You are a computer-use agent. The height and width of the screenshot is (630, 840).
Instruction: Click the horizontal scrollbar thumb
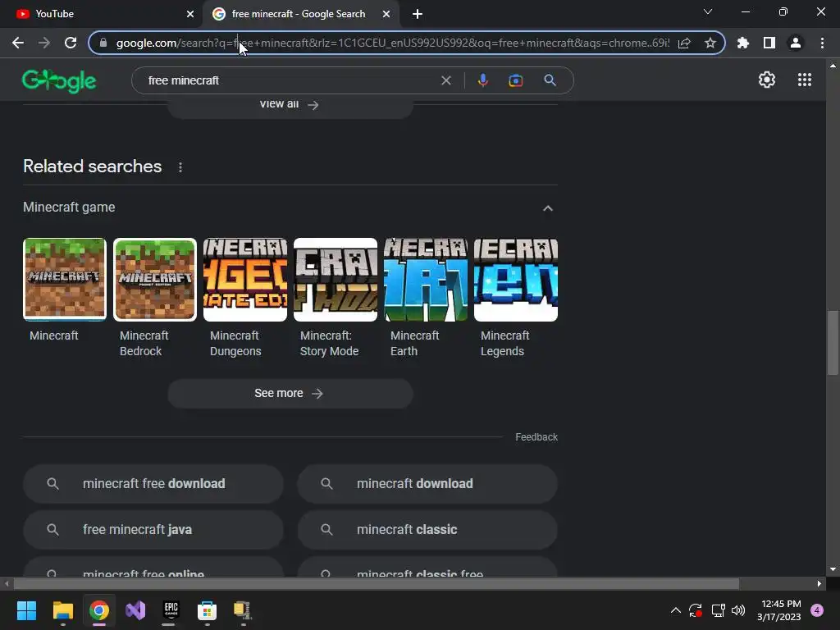click(376, 583)
